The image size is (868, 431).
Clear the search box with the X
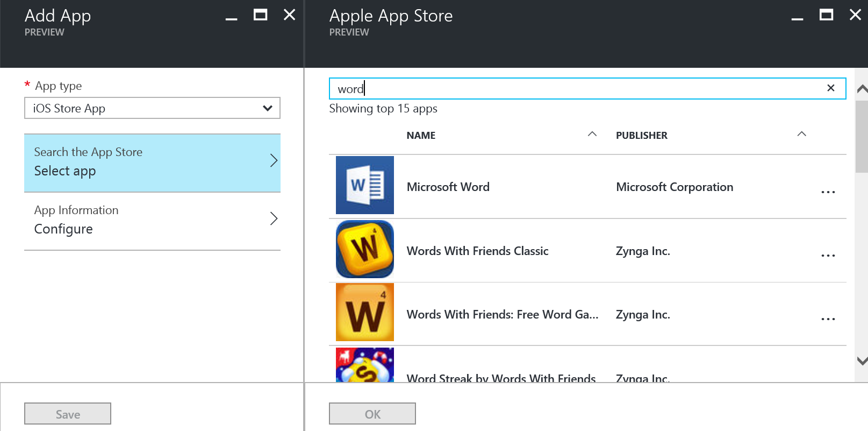pos(830,88)
